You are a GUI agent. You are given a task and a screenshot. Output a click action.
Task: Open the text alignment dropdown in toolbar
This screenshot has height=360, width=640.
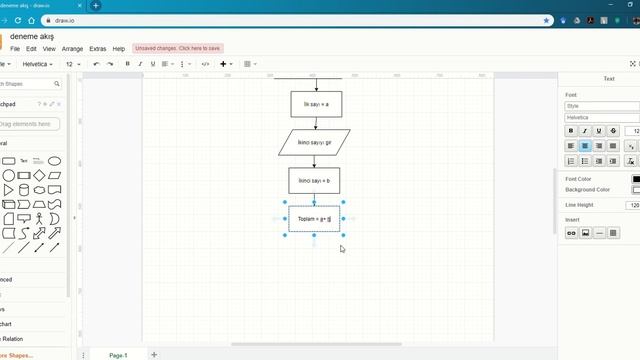click(x=168, y=64)
